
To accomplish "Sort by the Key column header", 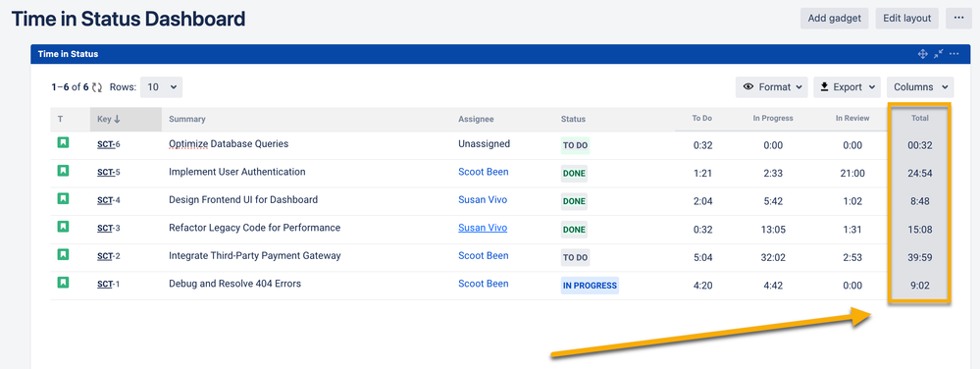I will tap(126, 119).
